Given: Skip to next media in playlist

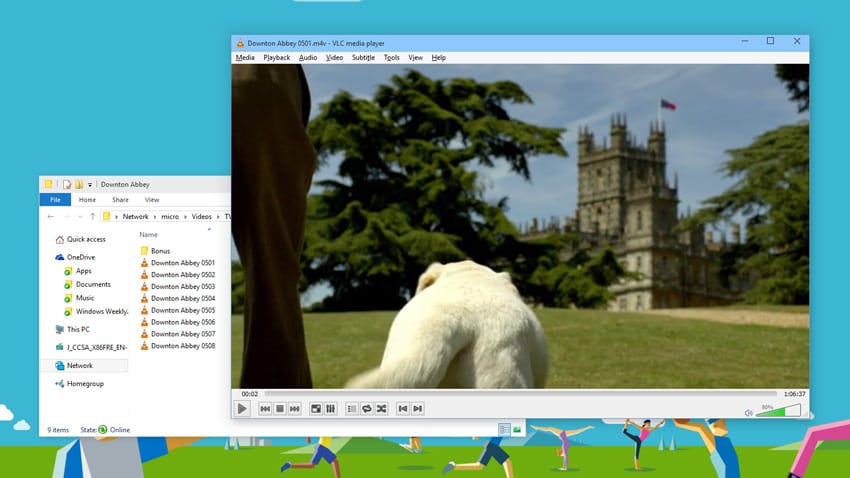Looking at the screenshot, I should [x=294, y=409].
